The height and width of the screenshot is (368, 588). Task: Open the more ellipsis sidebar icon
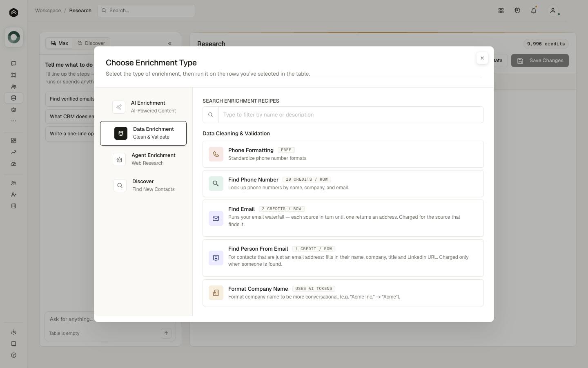(13, 121)
